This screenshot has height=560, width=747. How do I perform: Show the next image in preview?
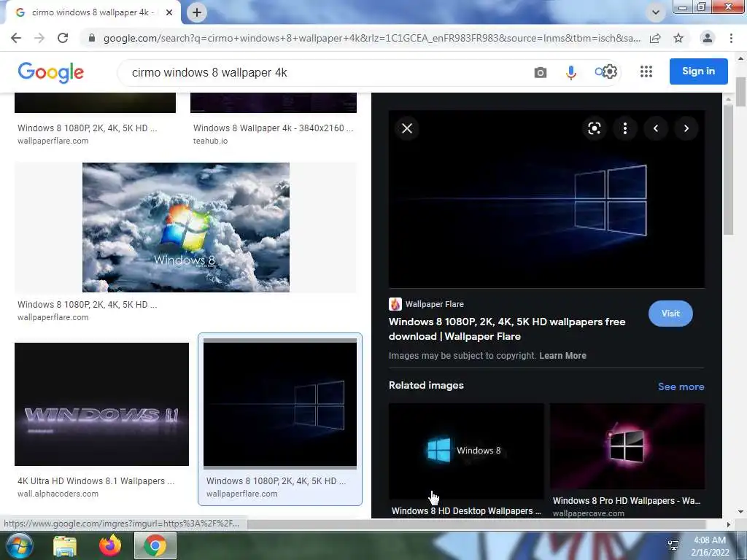point(686,128)
